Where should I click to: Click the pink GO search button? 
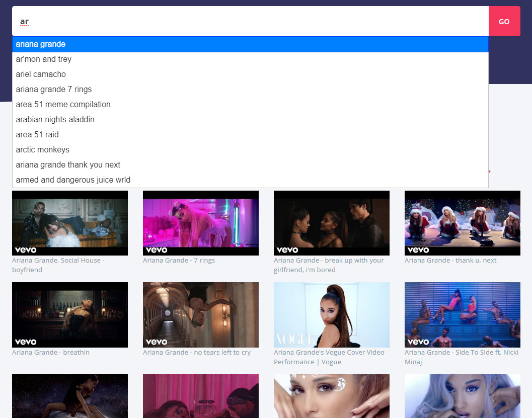(504, 22)
